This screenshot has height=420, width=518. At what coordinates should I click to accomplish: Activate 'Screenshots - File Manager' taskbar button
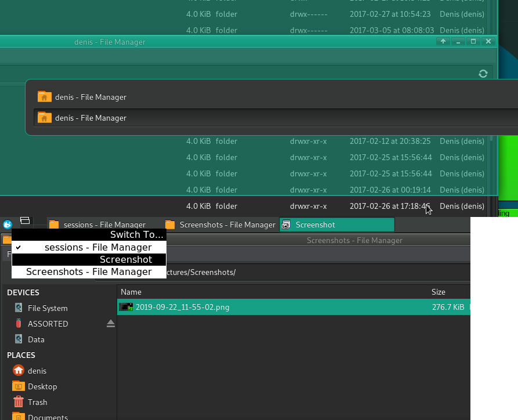click(220, 225)
